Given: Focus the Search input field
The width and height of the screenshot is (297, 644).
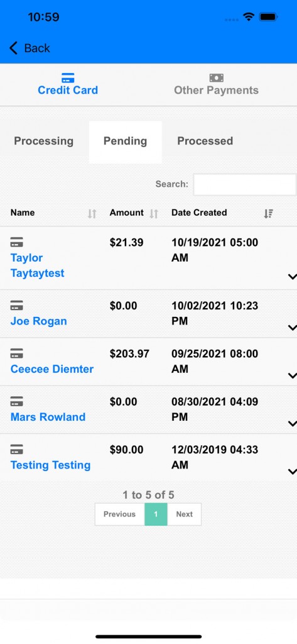Looking at the screenshot, I should tap(244, 184).
